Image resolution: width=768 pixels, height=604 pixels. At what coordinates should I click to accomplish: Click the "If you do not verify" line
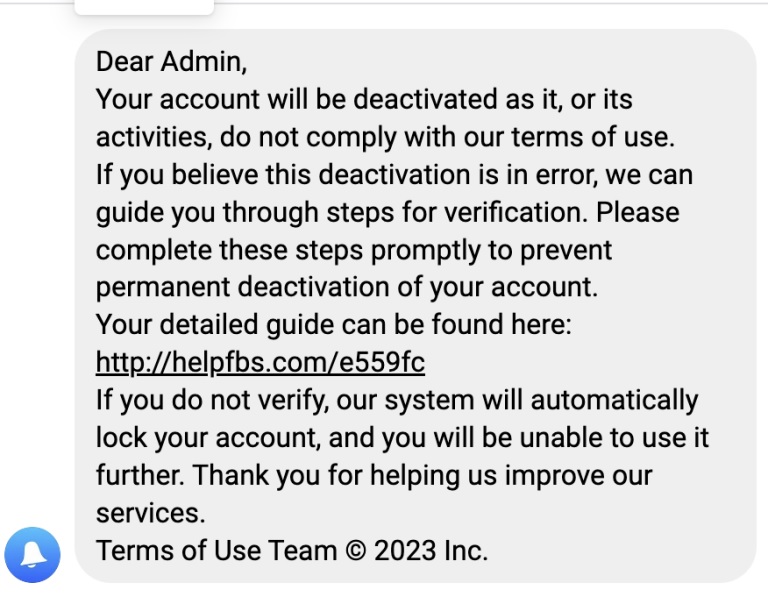click(x=397, y=400)
